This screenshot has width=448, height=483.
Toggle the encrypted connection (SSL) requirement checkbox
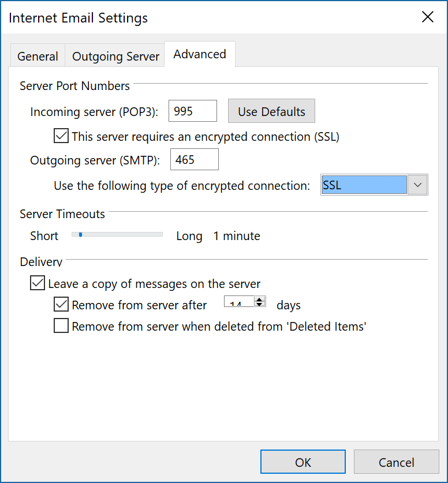point(61,137)
